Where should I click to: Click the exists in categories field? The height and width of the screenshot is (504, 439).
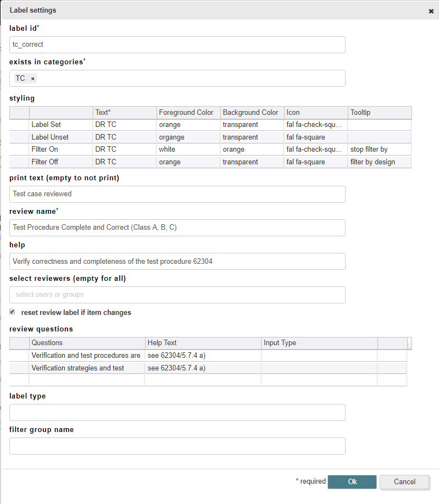(177, 79)
